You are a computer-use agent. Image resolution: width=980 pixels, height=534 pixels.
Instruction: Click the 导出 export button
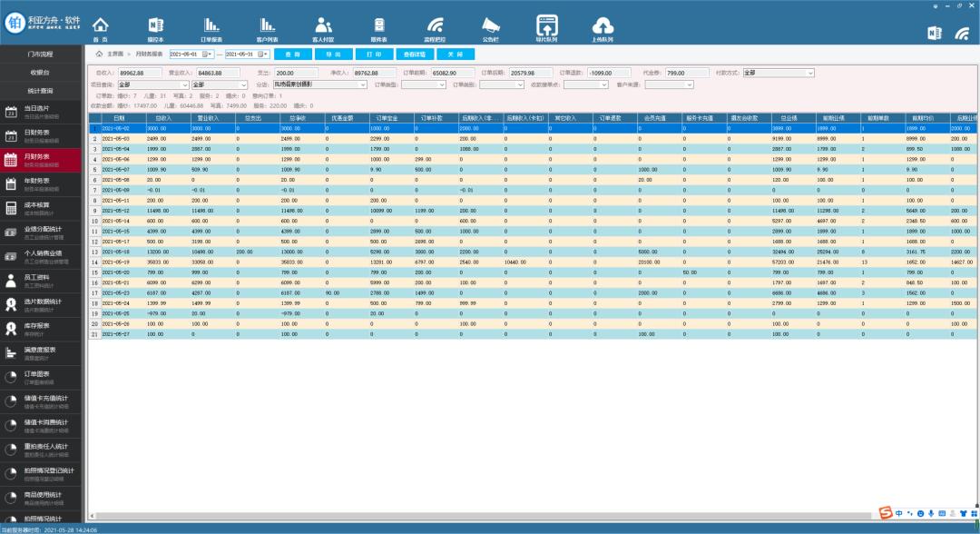coord(333,54)
